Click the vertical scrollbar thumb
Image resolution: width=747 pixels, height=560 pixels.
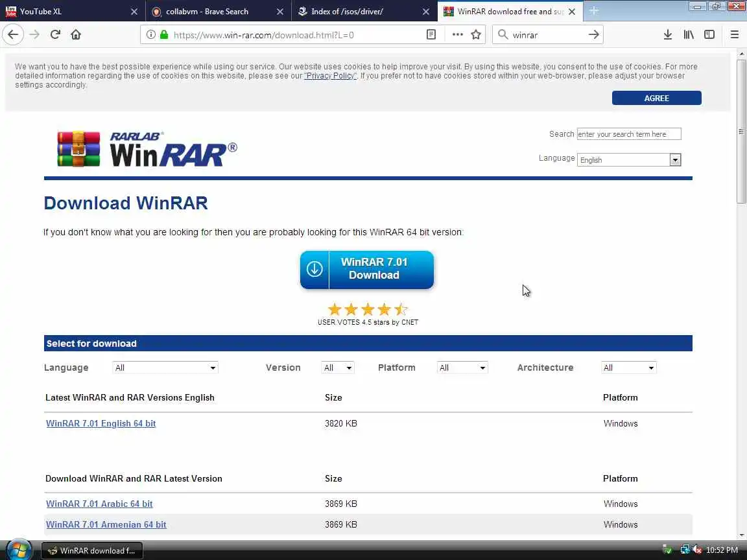741,132
